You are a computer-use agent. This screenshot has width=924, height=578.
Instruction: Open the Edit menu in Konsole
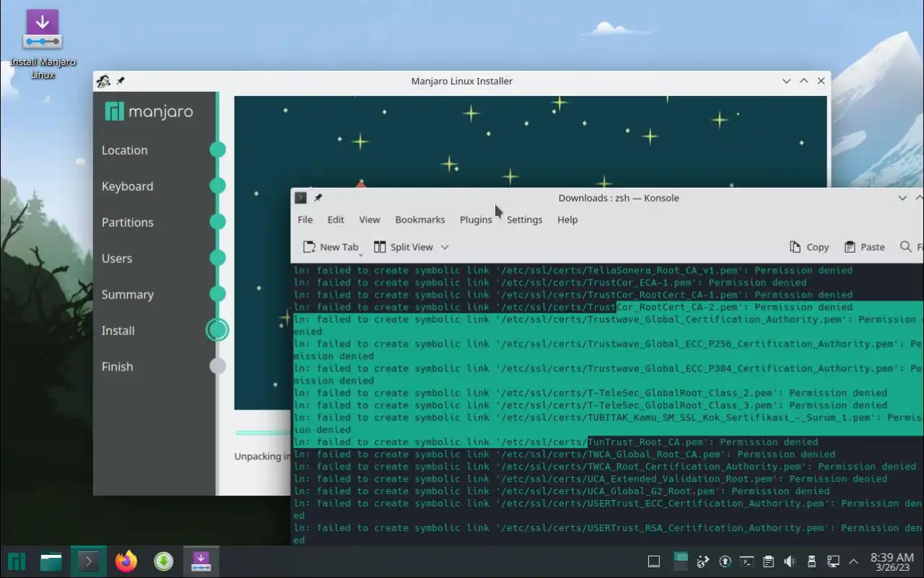pyautogui.click(x=336, y=220)
